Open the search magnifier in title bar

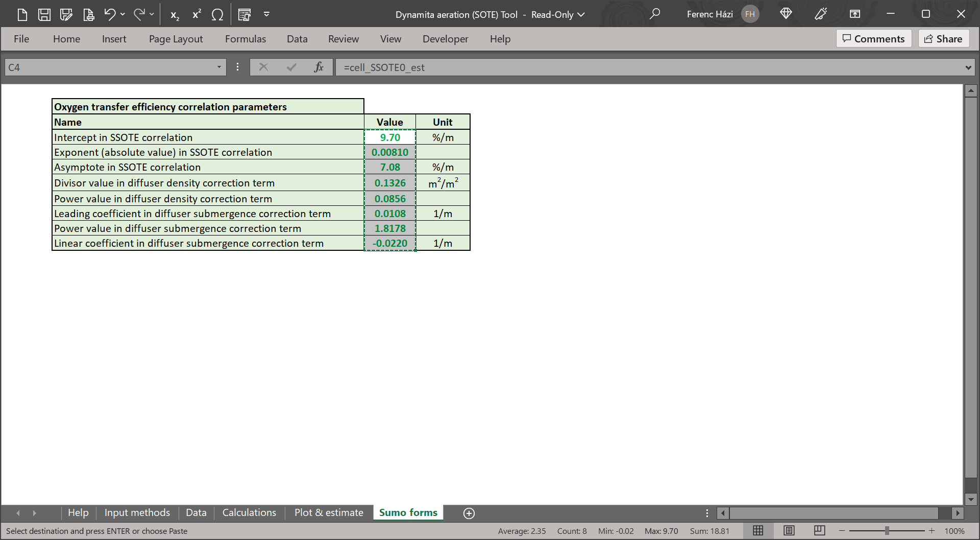click(654, 14)
